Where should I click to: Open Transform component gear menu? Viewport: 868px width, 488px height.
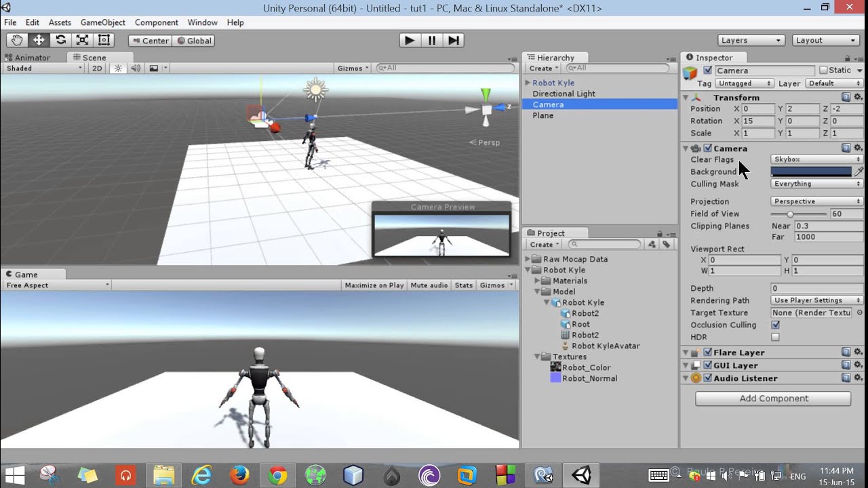pos(858,97)
